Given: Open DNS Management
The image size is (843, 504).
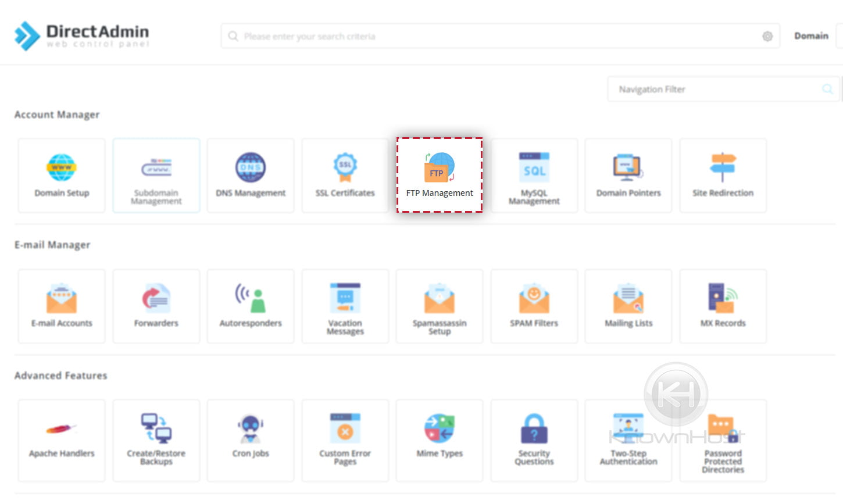Looking at the screenshot, I should tap(251, 174).
